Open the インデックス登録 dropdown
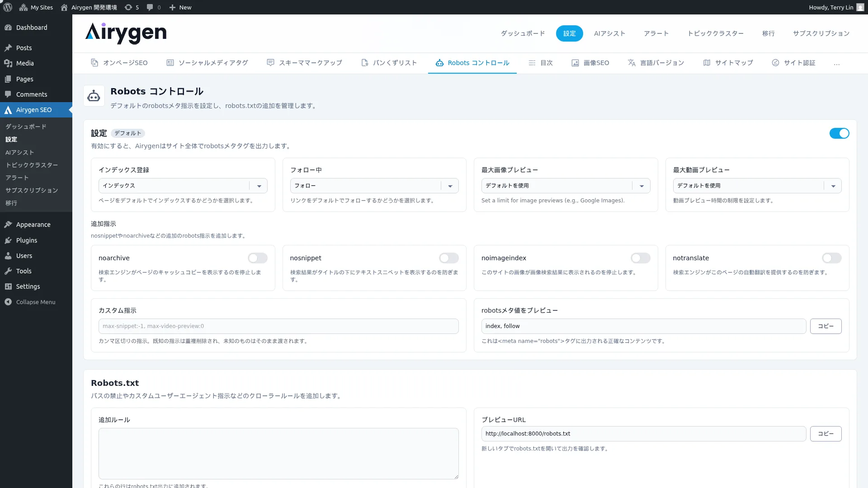This screenshot has width=868, height=488. point(183,186)
